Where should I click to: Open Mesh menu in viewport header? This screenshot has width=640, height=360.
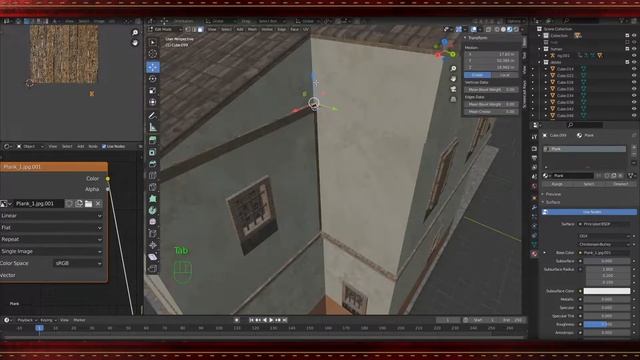[x=252, y=29]
